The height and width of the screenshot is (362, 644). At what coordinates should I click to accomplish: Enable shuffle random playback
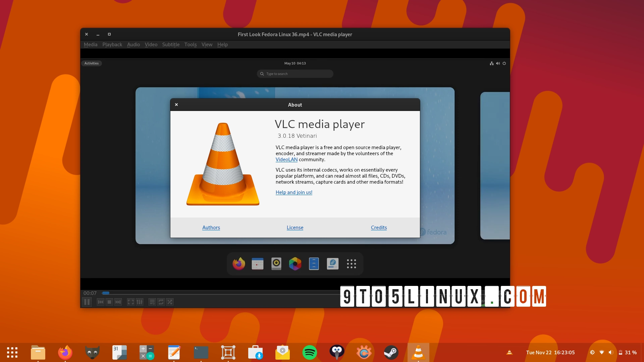click(x=170, y=302)
